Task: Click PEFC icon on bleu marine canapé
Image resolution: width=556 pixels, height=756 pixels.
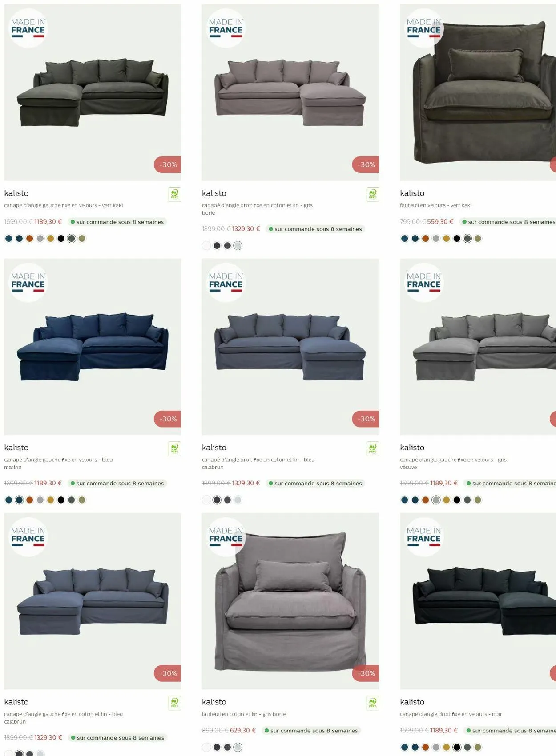Action: (x=175, y=448)
